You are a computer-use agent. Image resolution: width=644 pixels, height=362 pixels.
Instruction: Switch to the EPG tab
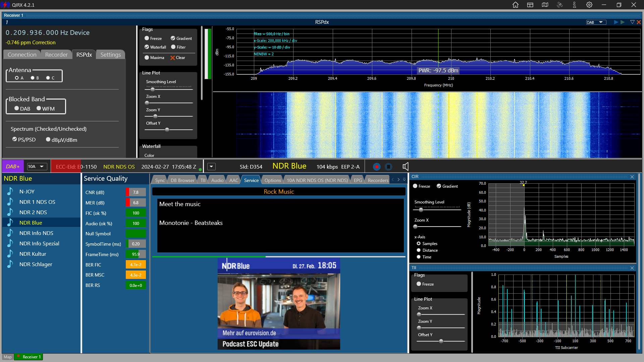358,180
